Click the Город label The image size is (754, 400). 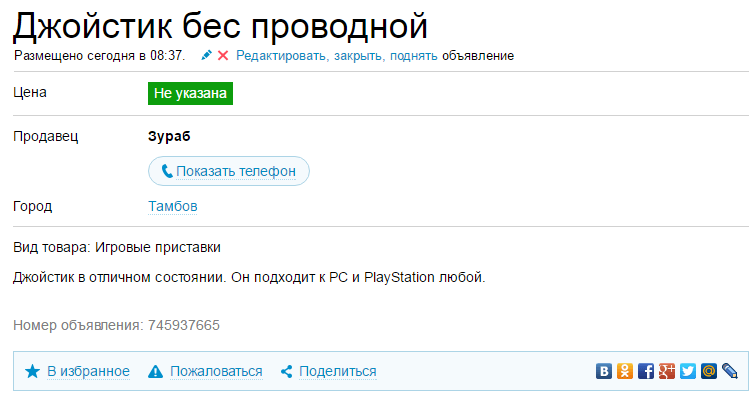tap(33, 206)
